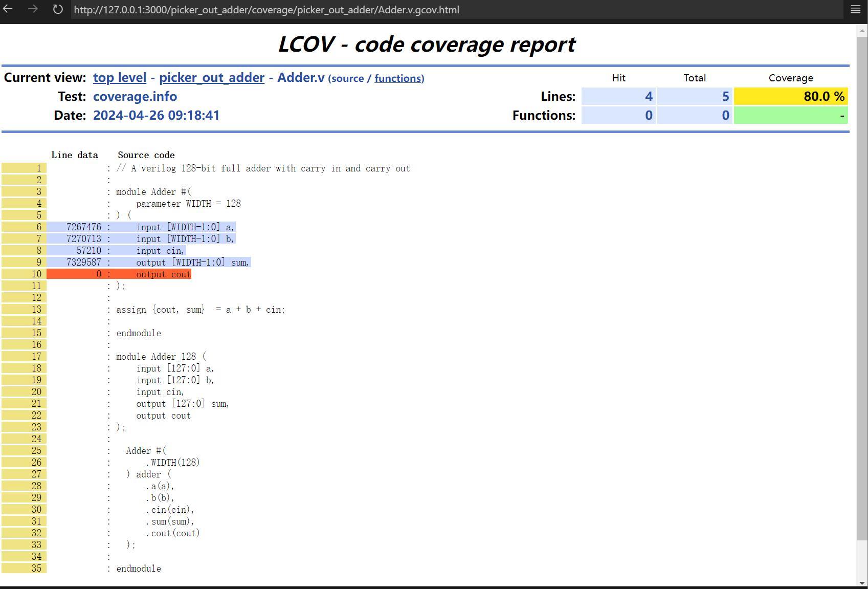Screen dimensions: 868x589
Task: Click line number 10
Action: pyautogui.click(x=36, y=274)
